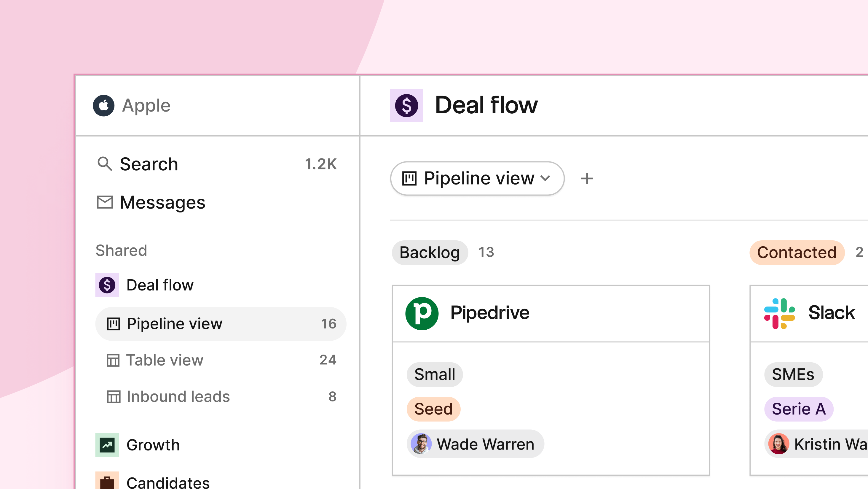Open the Pipeline view dropdown

tap(476, 178)
